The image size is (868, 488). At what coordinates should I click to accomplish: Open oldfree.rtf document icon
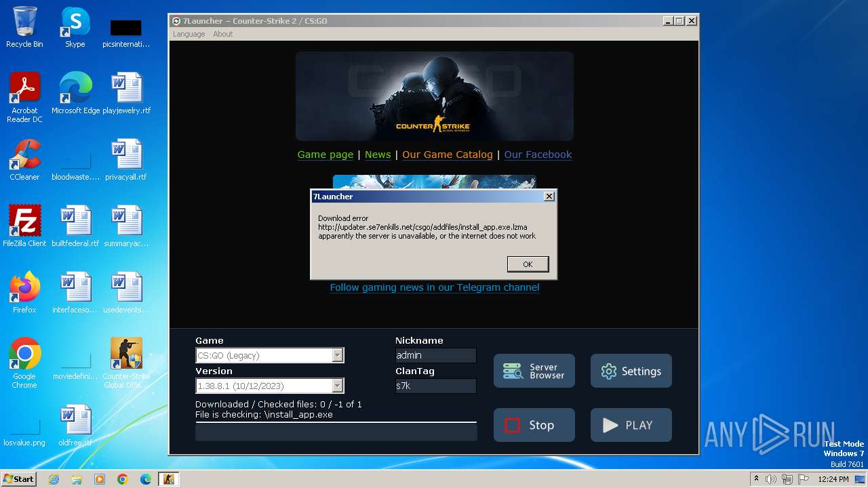(x=75, y=426)
